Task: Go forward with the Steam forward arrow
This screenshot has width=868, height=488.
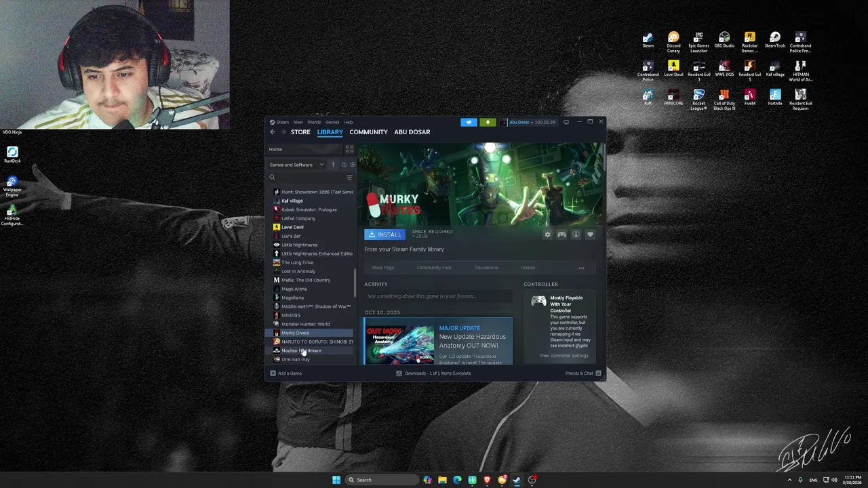Action: [x=283, y=132]
